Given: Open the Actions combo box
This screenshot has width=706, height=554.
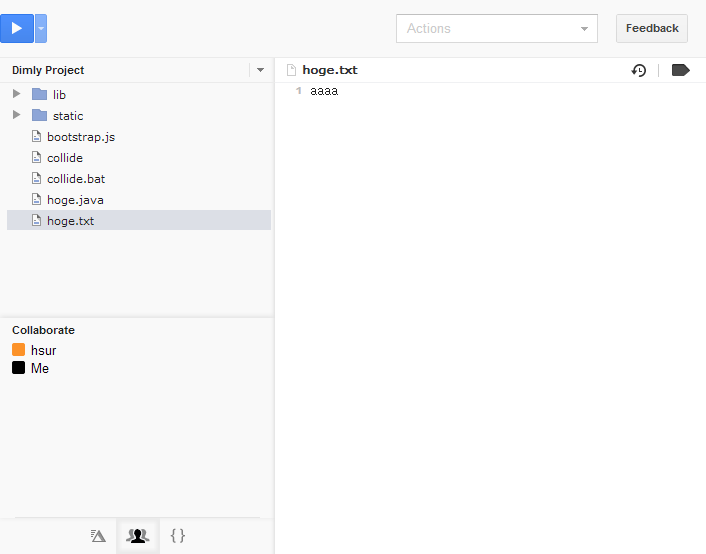Looking at the screenshot, I should [x=496, y=29].
